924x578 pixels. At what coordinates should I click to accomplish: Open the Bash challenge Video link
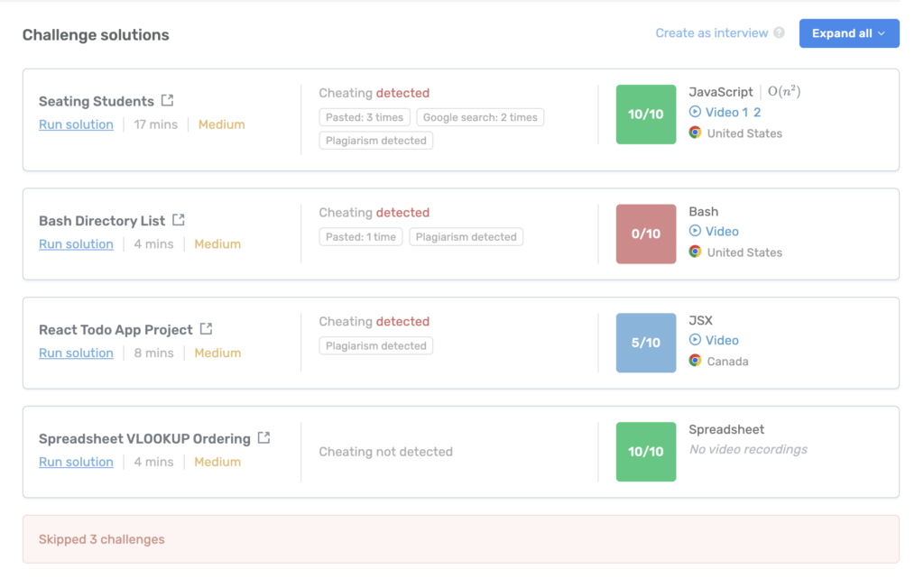click(x=722, y=232)
